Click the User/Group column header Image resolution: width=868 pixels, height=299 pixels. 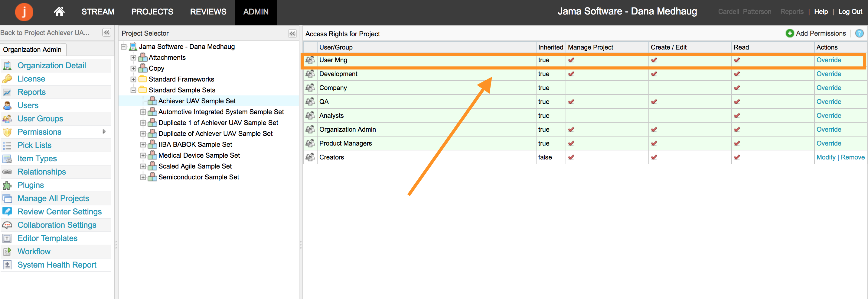point(426,47)
